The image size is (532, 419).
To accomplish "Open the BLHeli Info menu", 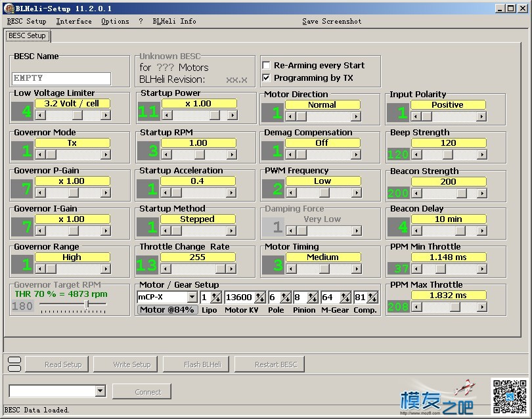I will tap(174, 21).
